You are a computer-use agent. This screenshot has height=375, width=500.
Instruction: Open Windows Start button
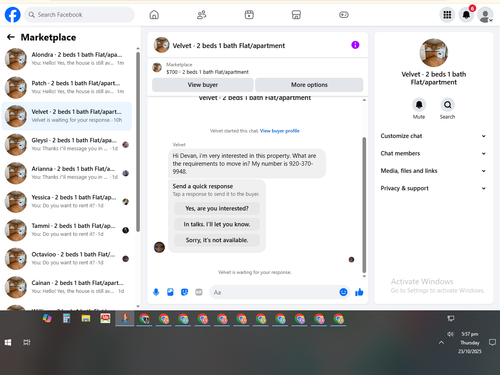tap(8, 342)
